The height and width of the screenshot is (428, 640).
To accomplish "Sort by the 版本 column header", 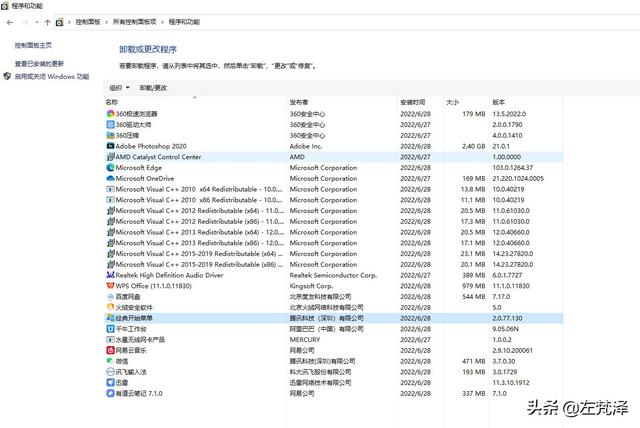I will [x=498, y=102].
